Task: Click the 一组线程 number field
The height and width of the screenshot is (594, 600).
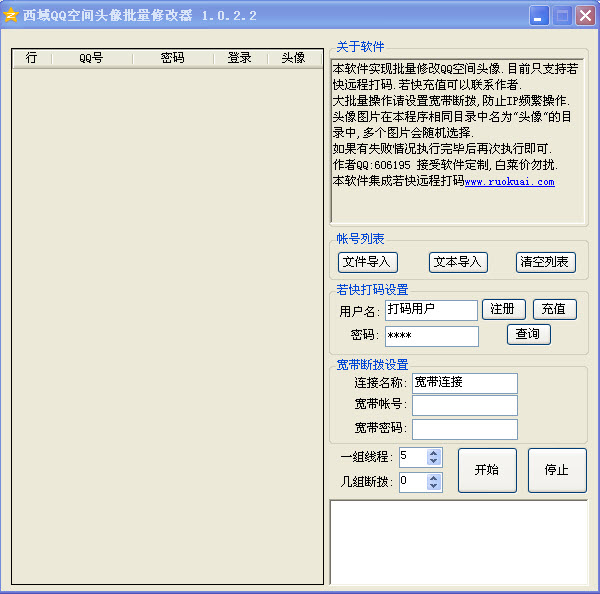Action: click(413, 457)
